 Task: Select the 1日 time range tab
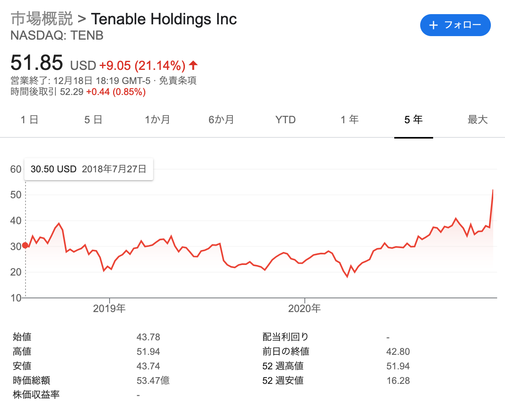click(x=29, y=120)
